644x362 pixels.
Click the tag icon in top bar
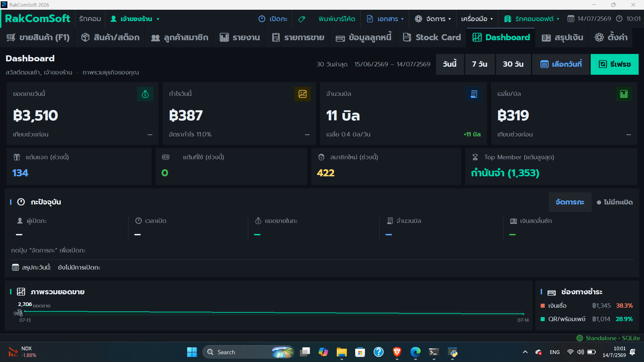click(302, 19)
